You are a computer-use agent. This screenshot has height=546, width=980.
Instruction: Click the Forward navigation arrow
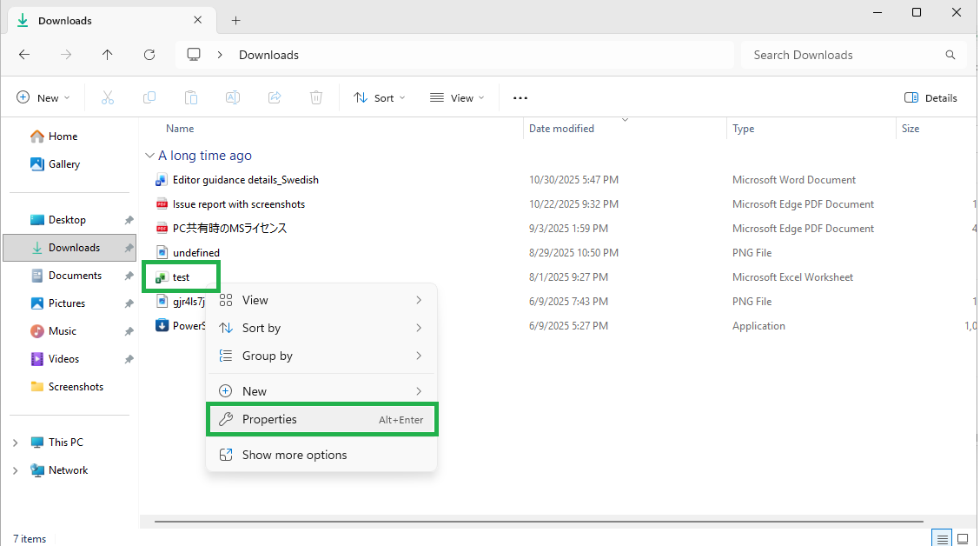(x=66, y=55)
